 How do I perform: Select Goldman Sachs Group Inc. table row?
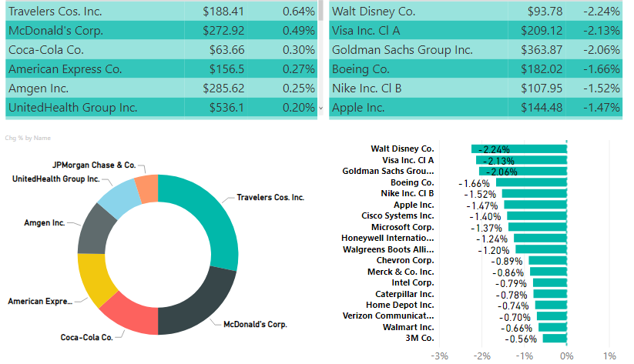pos(475,50)
